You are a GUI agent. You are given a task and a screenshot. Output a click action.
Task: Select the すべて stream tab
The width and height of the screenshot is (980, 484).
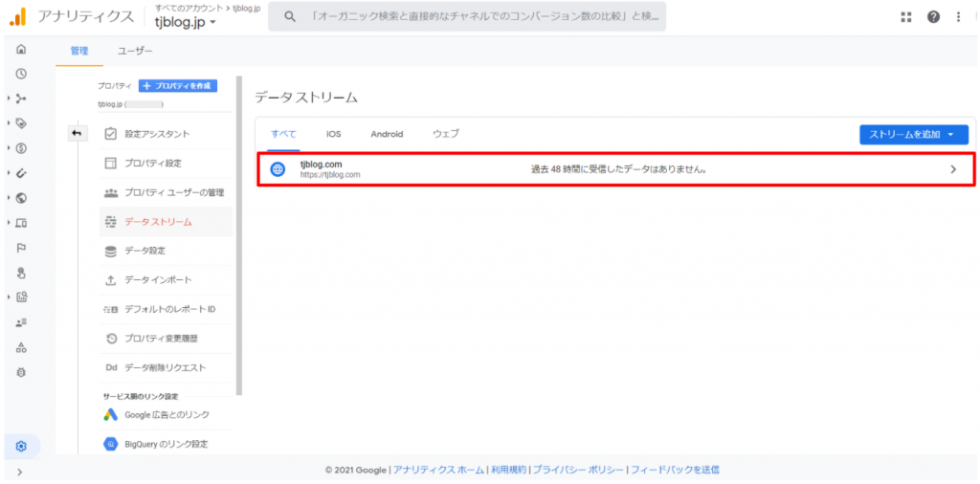point(283,134)
